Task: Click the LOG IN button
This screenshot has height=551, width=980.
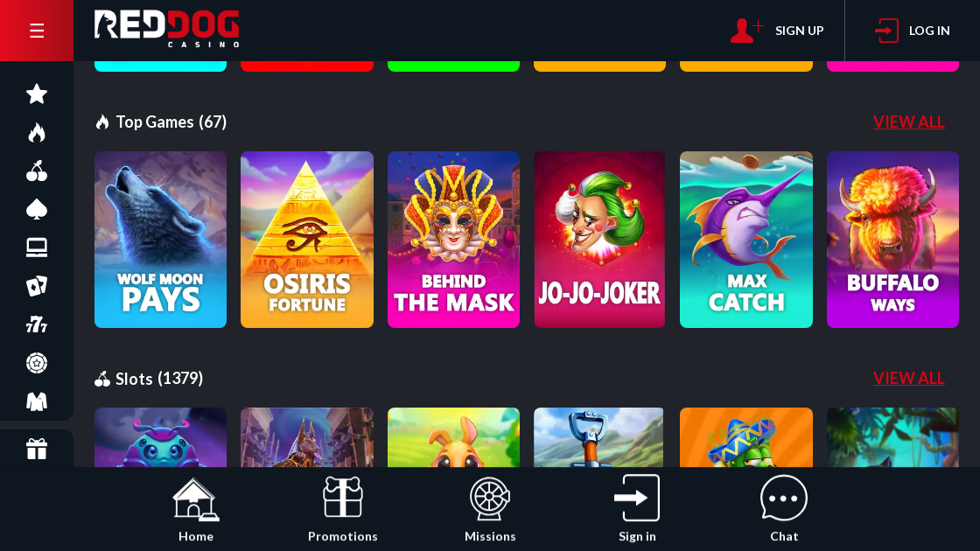Action: tap(912, 31)
